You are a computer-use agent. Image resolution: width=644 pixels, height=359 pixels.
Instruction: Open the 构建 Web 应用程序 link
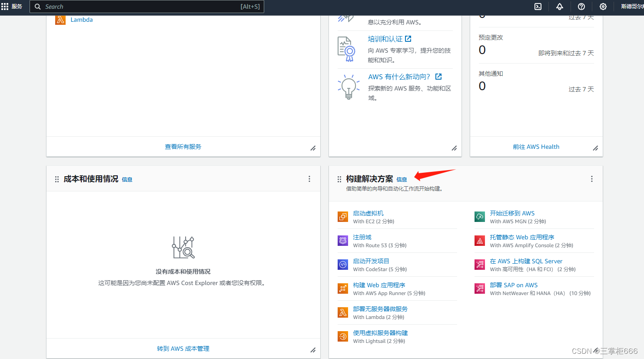(379, 285)
